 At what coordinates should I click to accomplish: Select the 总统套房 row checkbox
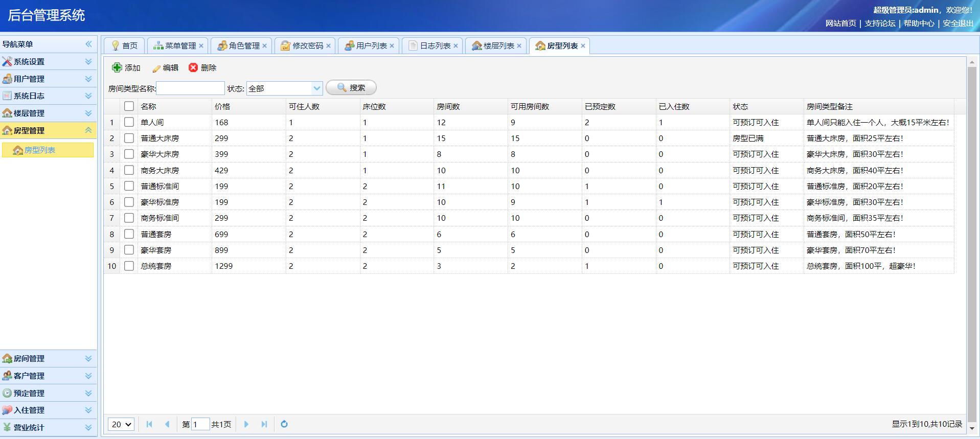pos(129,266)
